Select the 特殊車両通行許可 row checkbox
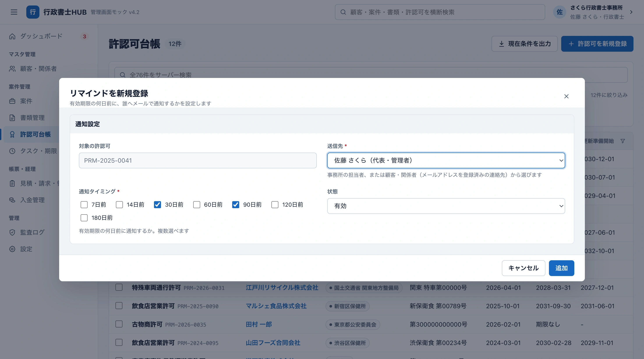The height and width of the screenshot is (359, 644). tap(119, 287)
